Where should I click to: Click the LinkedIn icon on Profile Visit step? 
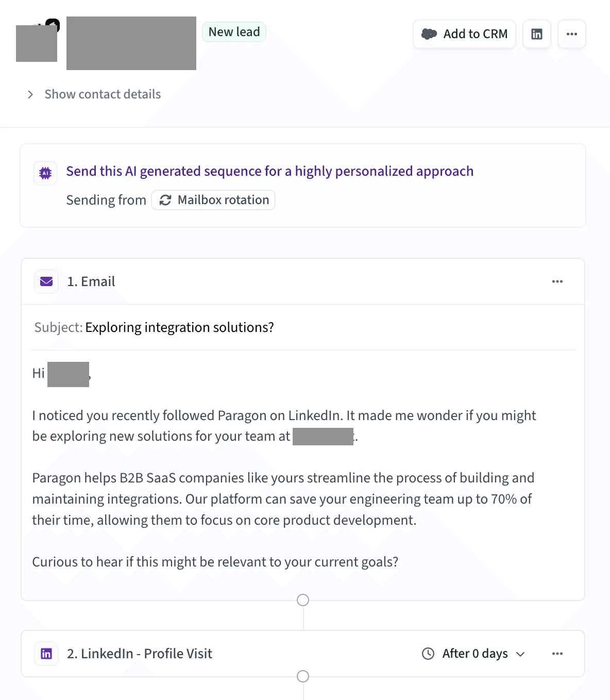point(46,654)
